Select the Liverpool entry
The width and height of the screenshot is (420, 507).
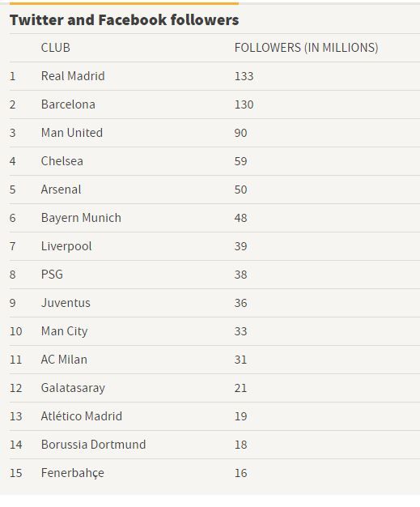(66, 246)
